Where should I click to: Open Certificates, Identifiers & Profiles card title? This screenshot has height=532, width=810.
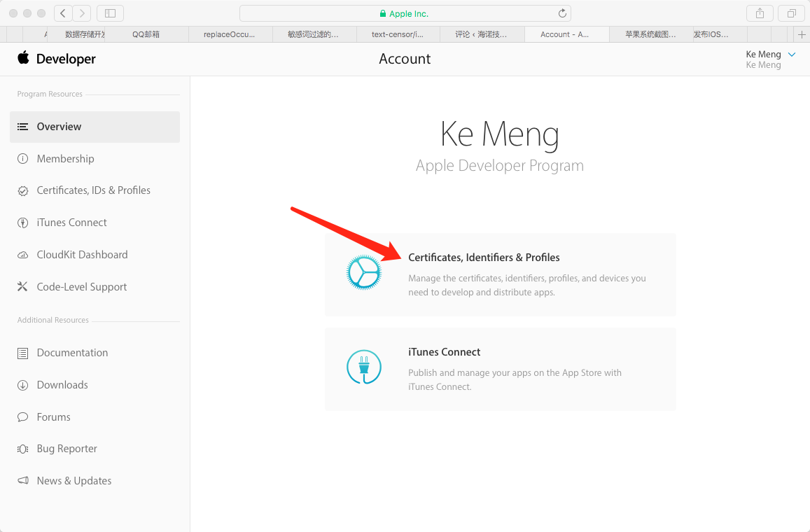click(x=484, y=257)
